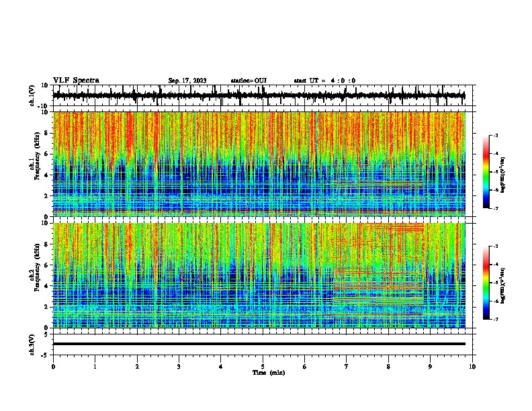Click the "start UT = 4 : 0 : 0" text
The image size is (532, 411).
tap(324, 81)
